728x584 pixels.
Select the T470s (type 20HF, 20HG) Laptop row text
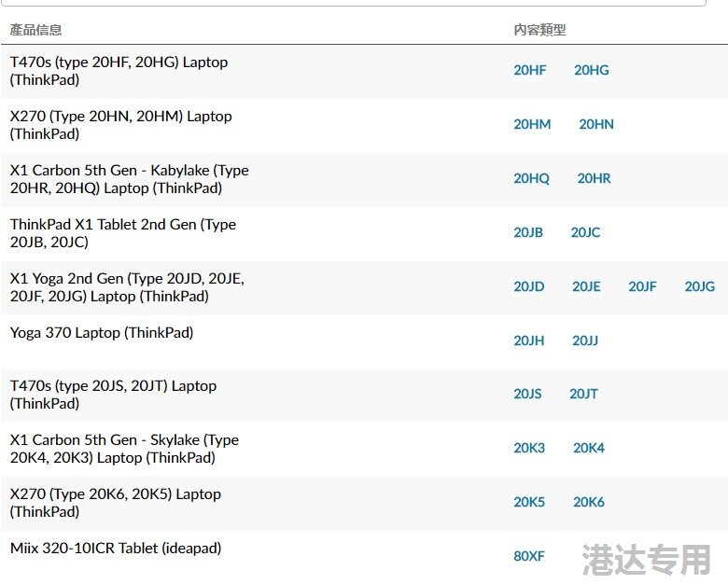tap(119, 71)
